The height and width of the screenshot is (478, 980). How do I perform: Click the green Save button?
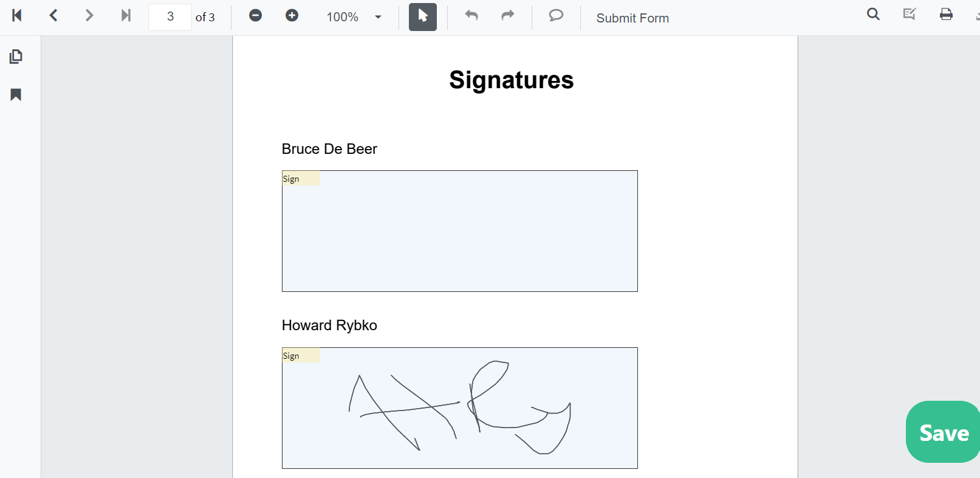pos(943,432)
